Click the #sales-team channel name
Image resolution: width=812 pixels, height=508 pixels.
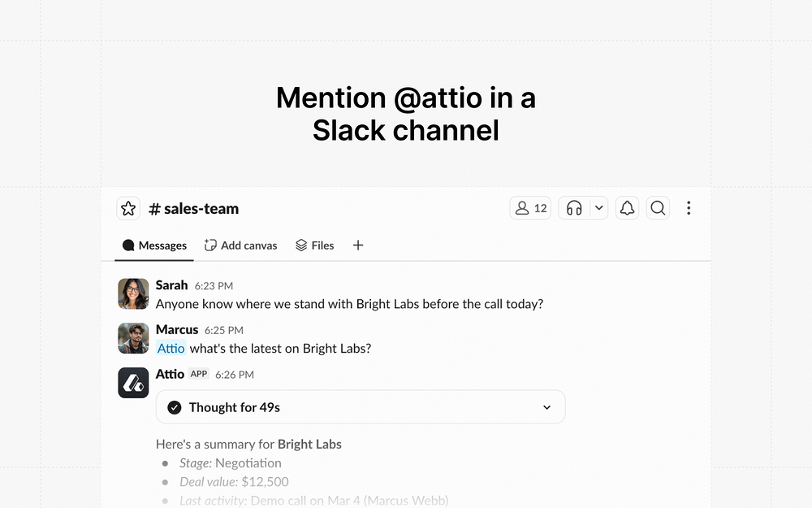coord(194,209)
